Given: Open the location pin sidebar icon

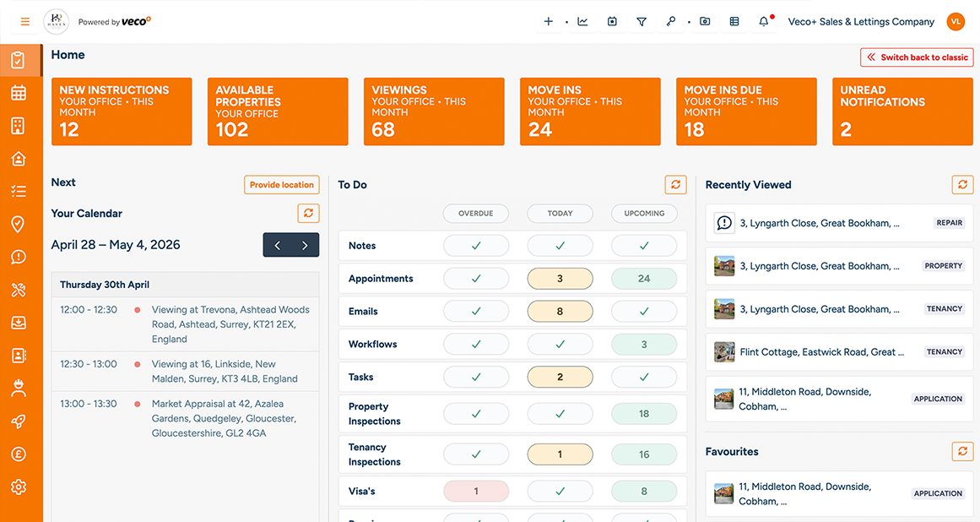Looking at the screenshot, I should [18, 224].
